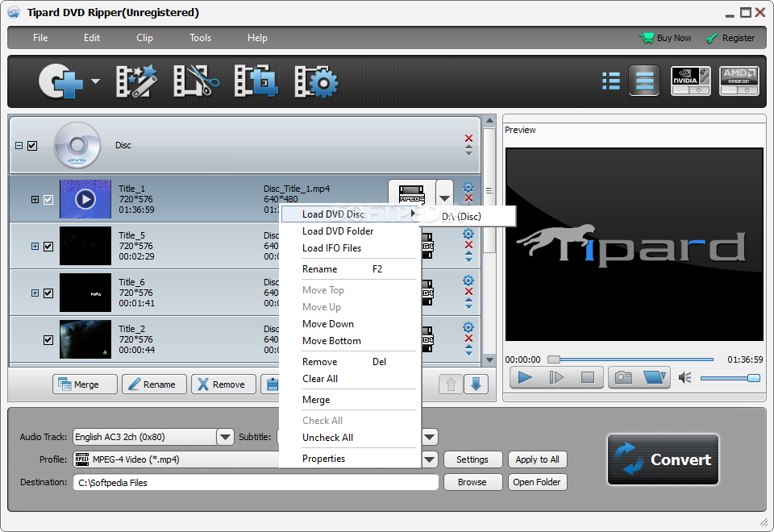Open settings gear for Title_5
The width and height of the screenshot is (774, 532).
point(468,234)
